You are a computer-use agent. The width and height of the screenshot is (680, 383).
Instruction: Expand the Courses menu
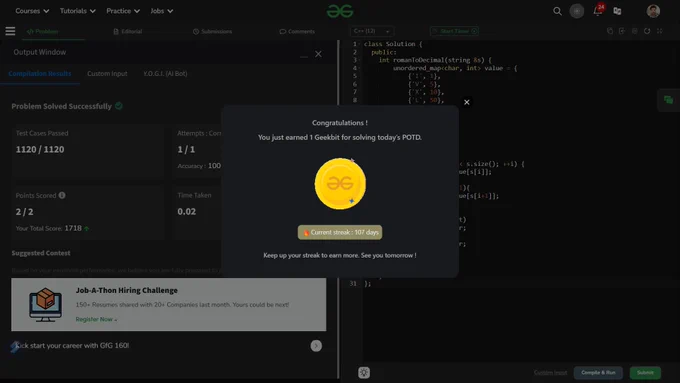32,11
